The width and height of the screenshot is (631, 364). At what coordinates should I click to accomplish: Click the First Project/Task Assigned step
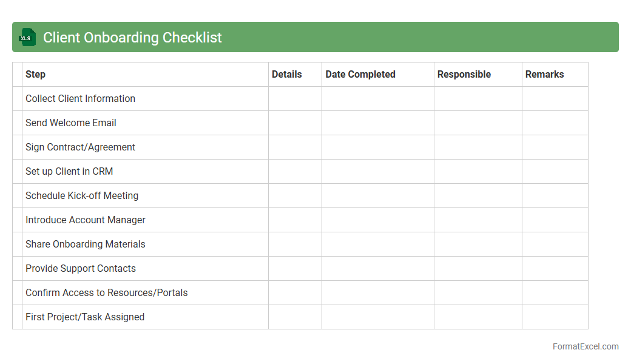point(85,317)
